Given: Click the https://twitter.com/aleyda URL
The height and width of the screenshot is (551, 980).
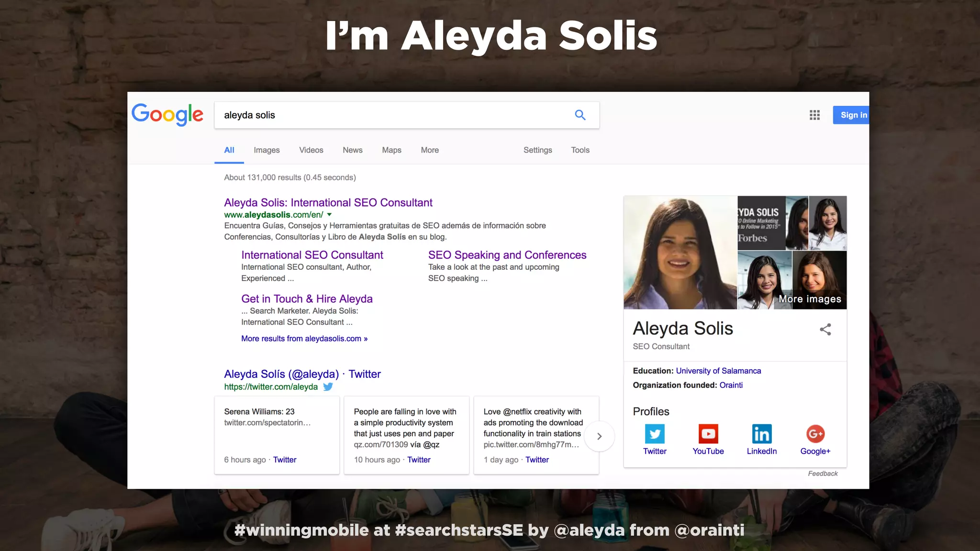Looking at the screenshot, I should [271, 386].
